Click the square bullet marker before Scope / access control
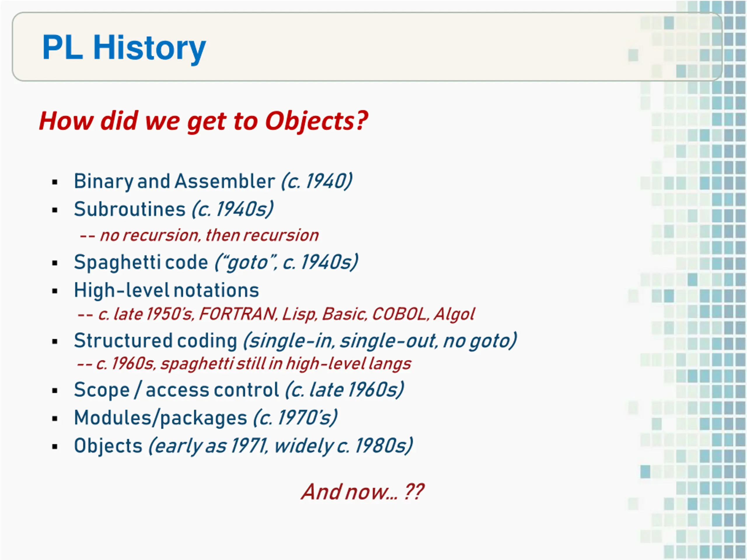The image size is (747, 560). coord(55,391)
